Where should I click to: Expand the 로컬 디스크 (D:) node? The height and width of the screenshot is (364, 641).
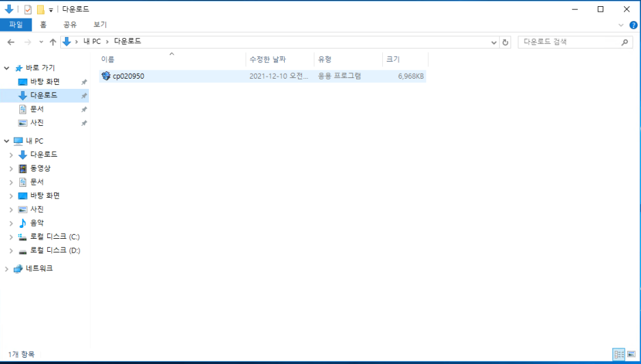pyautogui.click(x=11, y=251)
